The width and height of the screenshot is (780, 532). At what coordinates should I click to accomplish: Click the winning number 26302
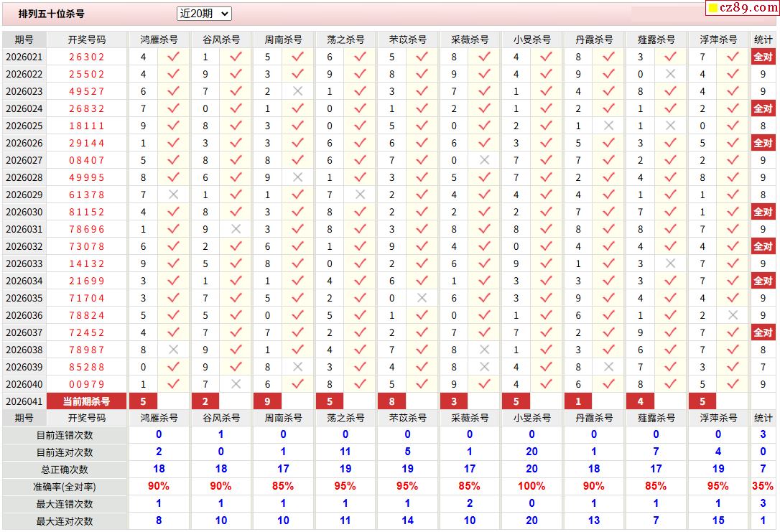(87, 57)
